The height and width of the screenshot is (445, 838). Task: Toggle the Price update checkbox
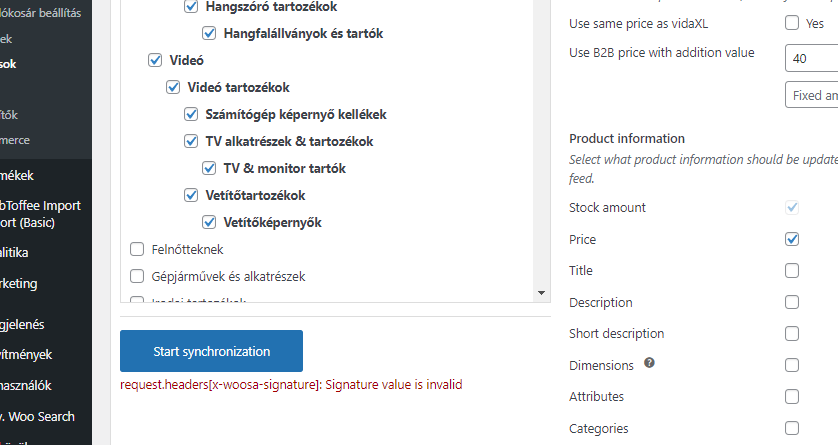pyautogui.click(x=792, y=239)
